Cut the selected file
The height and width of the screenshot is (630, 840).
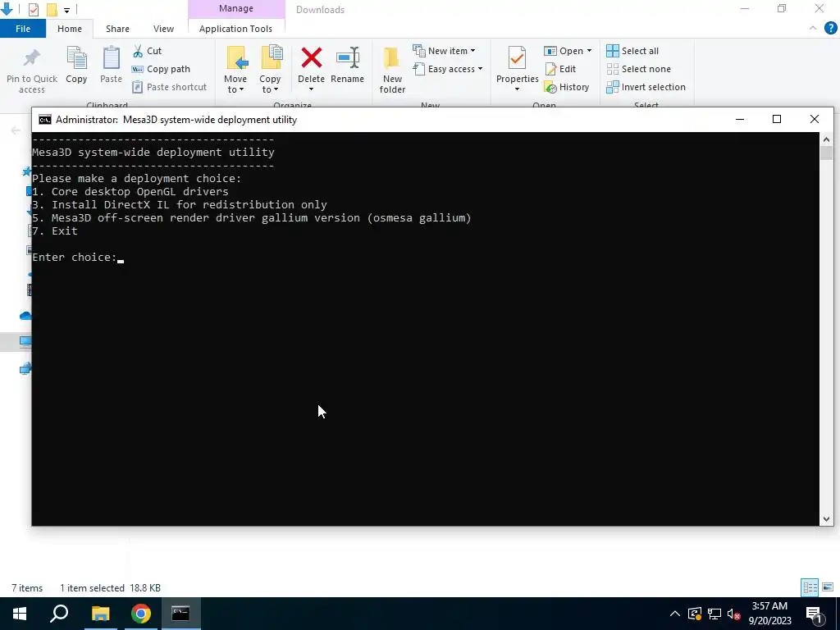tap(148, 51)
